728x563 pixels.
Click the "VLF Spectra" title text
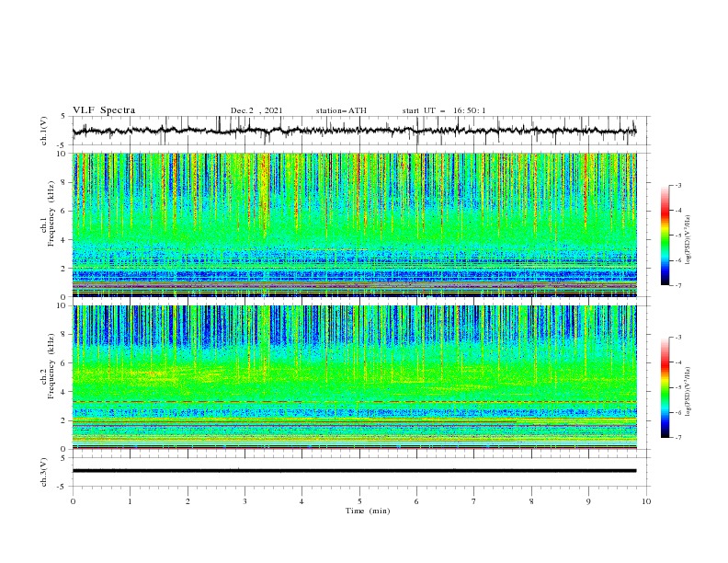point(104,110)
